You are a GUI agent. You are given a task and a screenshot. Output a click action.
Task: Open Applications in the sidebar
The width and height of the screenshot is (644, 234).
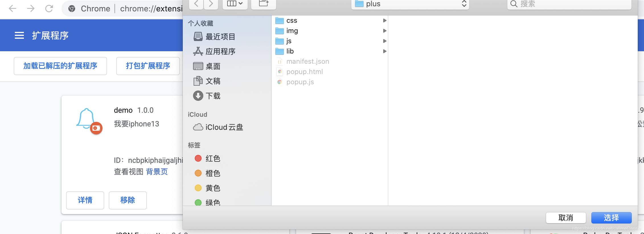(214, 52)
